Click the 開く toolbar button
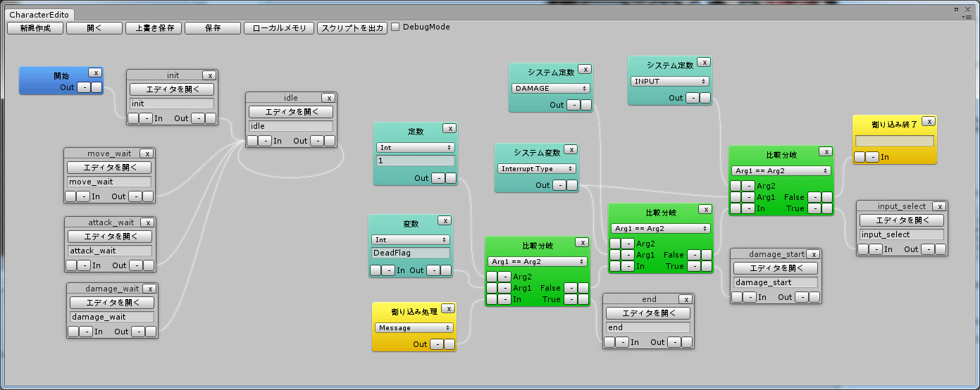The width and height of the screenshot is (980, 390). (x=94, y=28)
